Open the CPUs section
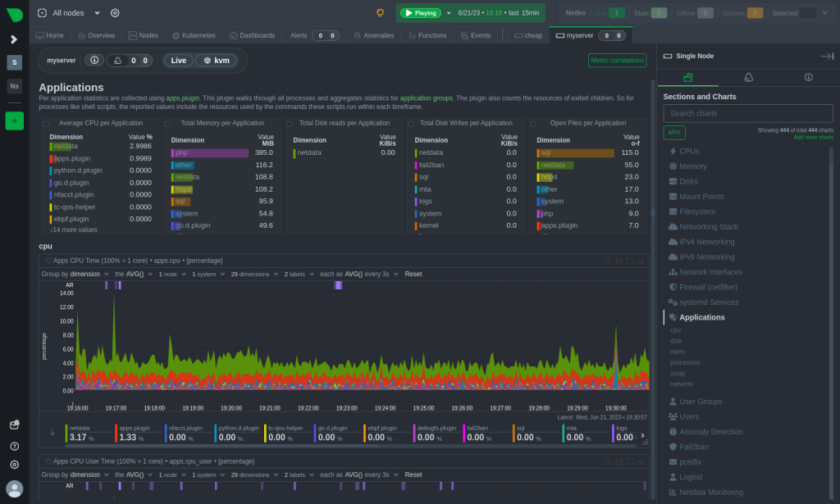840x504 pixels. pyautogui.click(x=689, y=152)
